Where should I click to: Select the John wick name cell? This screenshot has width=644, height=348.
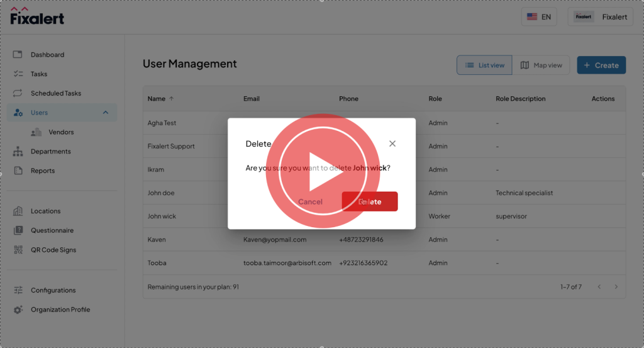162,216
